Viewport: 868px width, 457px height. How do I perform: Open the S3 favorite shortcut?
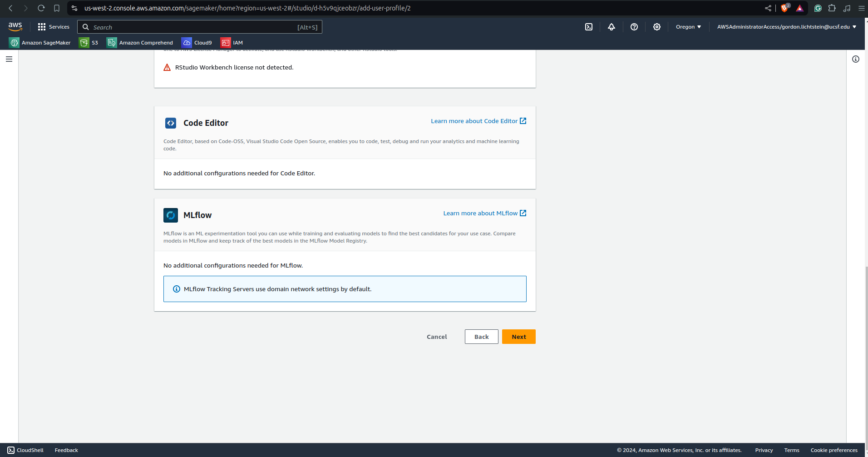click(89, 43)
